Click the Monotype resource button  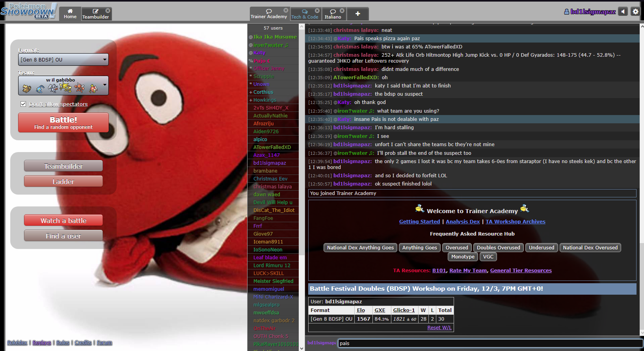pyautogui.click(x=463, y=257)
